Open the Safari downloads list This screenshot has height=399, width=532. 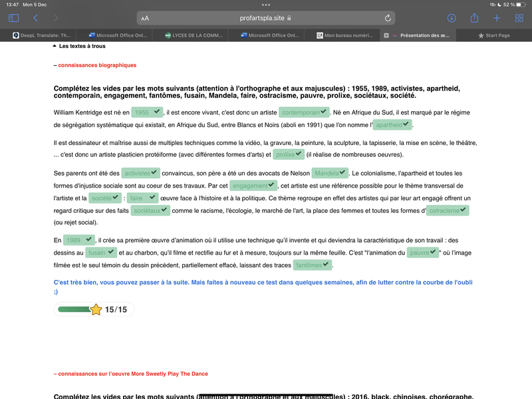coord(452,18)
